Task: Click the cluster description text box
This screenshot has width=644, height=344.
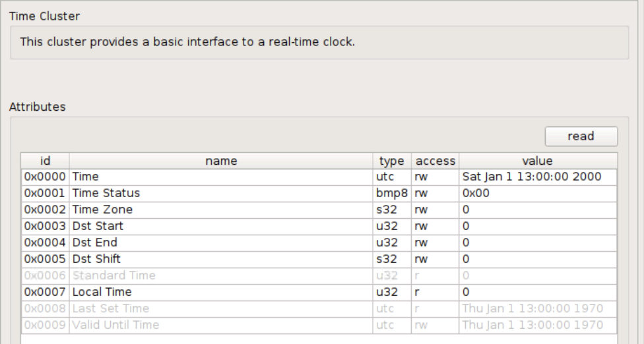Action: (x=319, y=42)
